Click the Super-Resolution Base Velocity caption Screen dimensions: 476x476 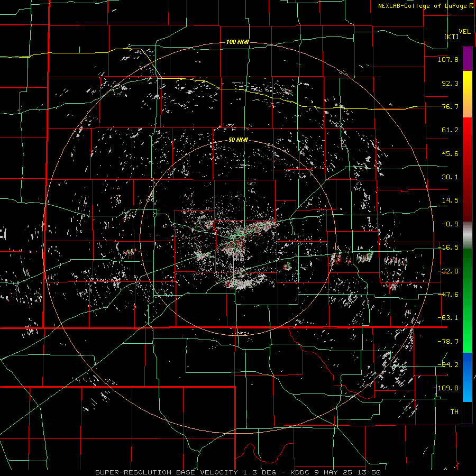click(238, 472)
